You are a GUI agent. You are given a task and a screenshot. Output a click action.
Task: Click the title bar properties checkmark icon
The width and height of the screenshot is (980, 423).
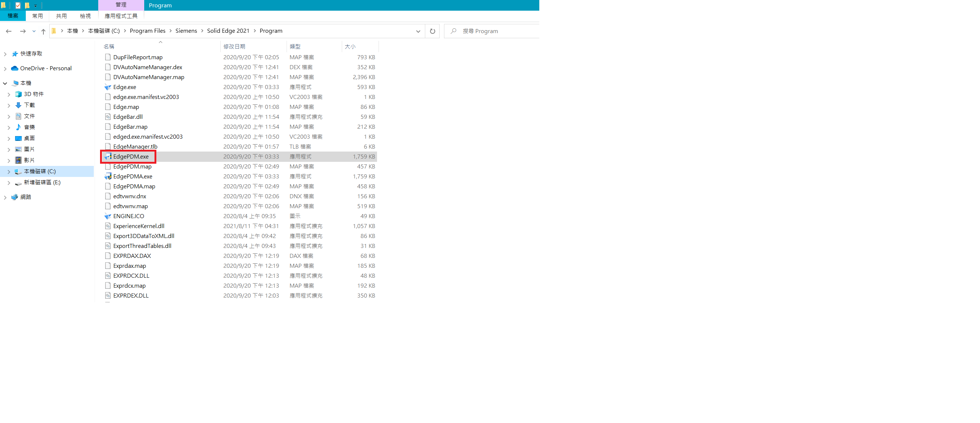18,5
